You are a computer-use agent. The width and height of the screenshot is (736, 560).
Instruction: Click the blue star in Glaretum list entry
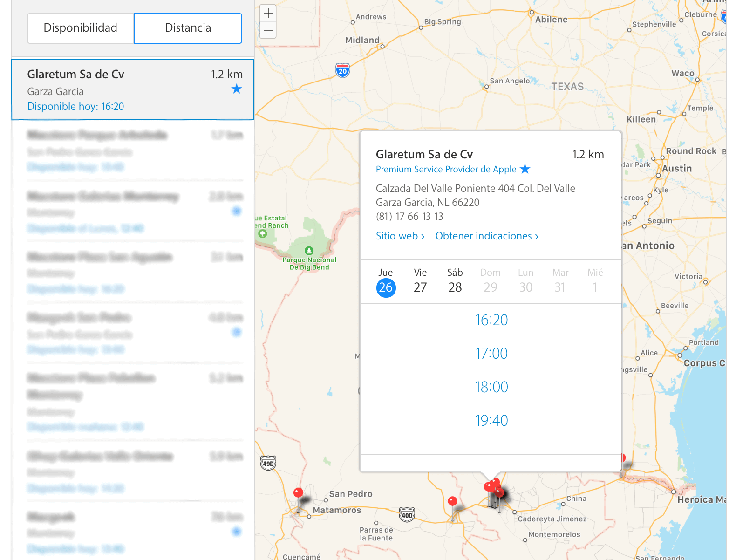(237, 89)
